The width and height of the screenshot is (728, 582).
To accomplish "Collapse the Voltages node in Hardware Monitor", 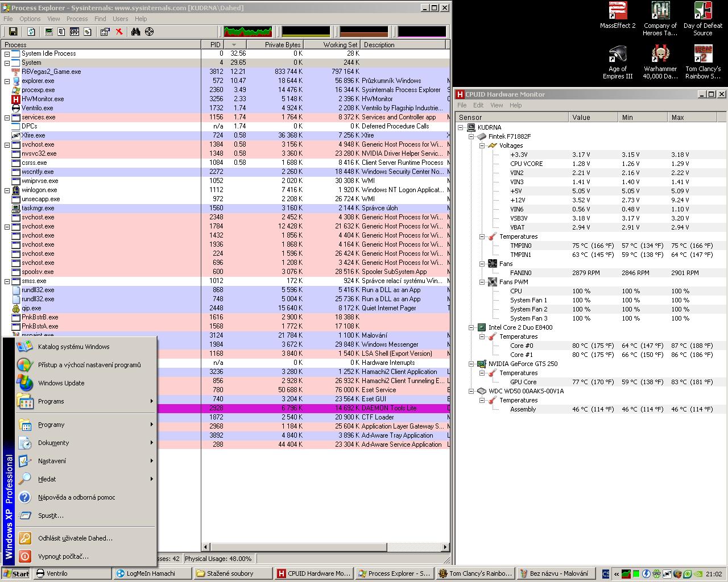I will click(482, 145).
